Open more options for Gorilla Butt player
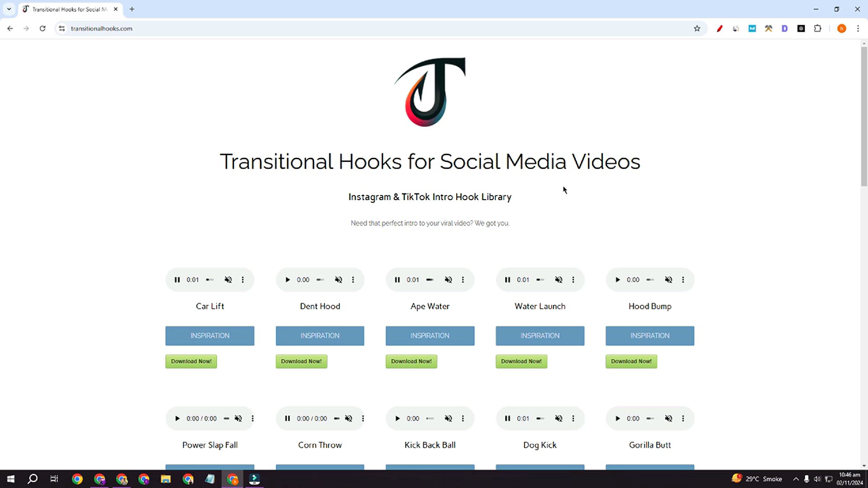The width and height of the screenshot is (868, 488). [683, 418]
